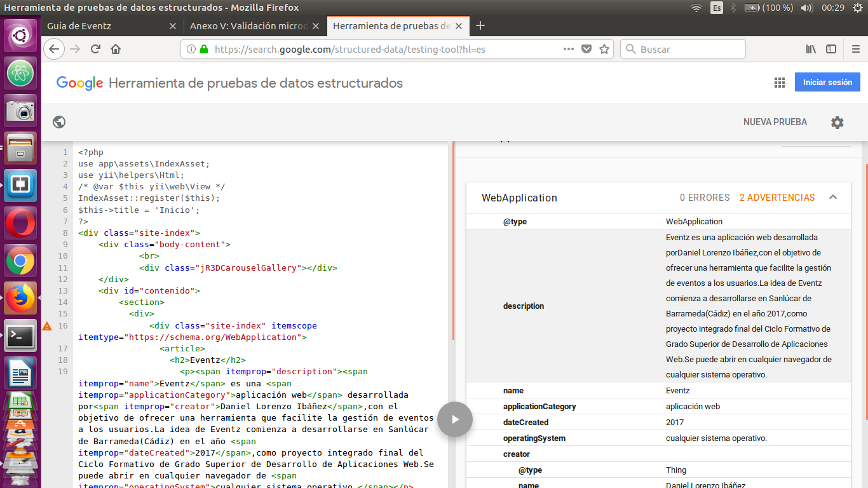Screen dimensions: 868x488
Task: Reload the current page
Action: (96, 49)
